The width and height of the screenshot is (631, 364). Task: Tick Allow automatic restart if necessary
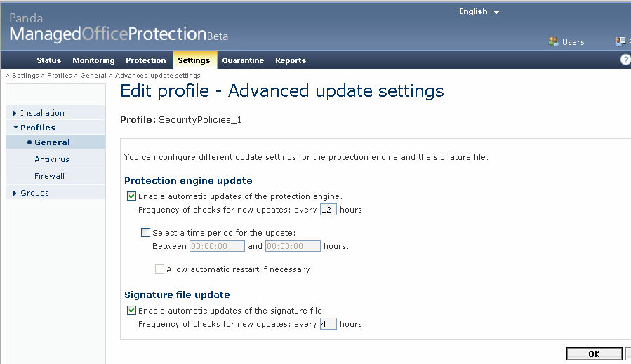click(160, 269)
